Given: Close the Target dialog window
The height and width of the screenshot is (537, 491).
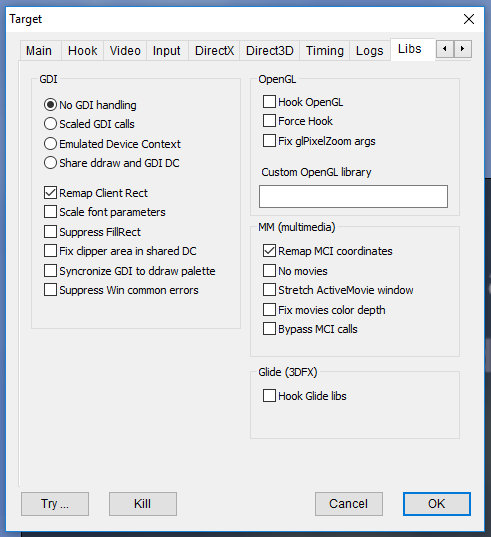Looking at the screenshot, I should point(469,19).
